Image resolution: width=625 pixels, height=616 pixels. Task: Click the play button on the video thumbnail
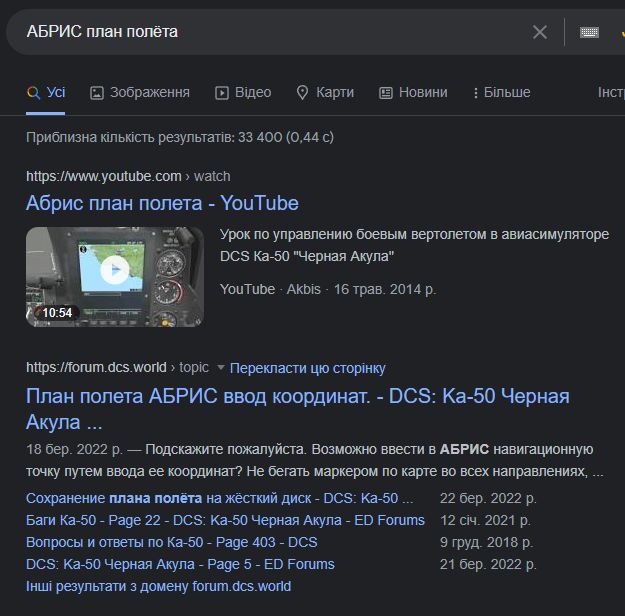[x=115, y=270]
